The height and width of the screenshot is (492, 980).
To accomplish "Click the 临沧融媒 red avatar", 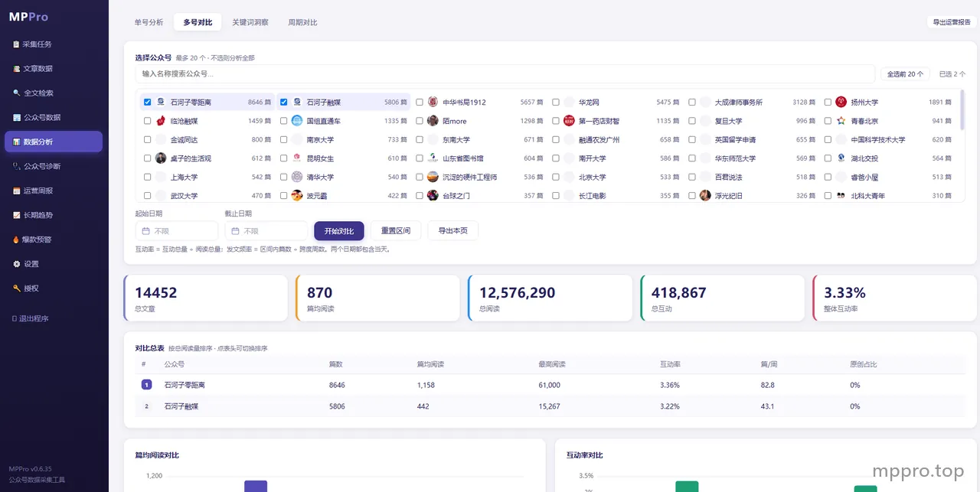I will [x=161, y=121].
